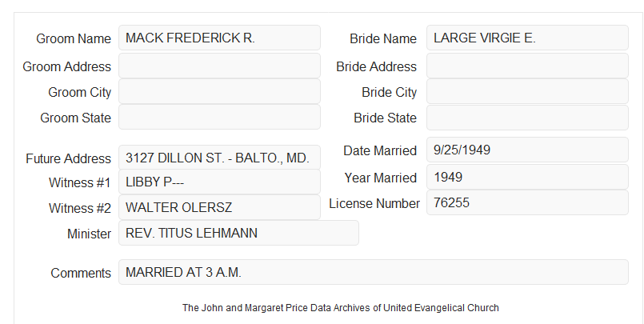Click the License Number label

pos(374,204)
